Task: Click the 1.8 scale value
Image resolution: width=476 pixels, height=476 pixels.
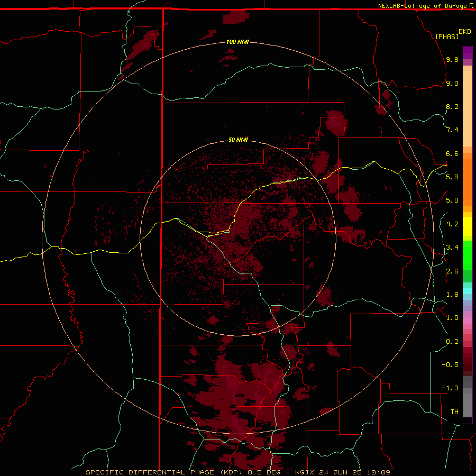Action: 452,295
